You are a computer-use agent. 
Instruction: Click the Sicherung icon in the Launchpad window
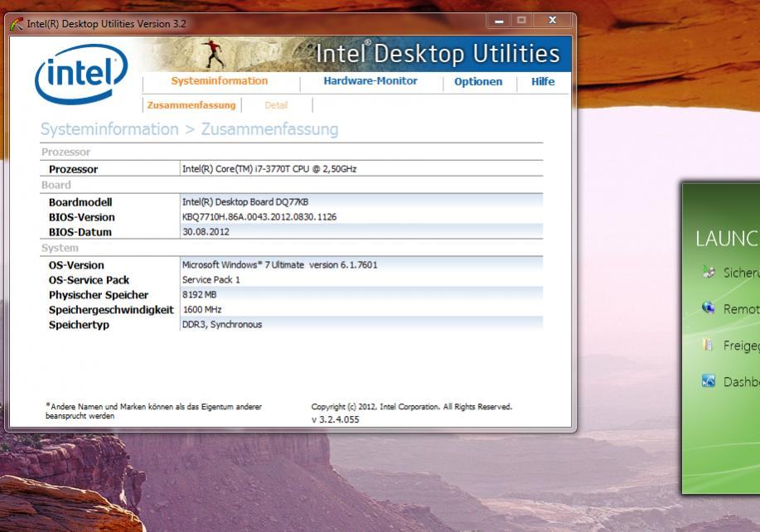pyautogui.click(x=708, y=272)
